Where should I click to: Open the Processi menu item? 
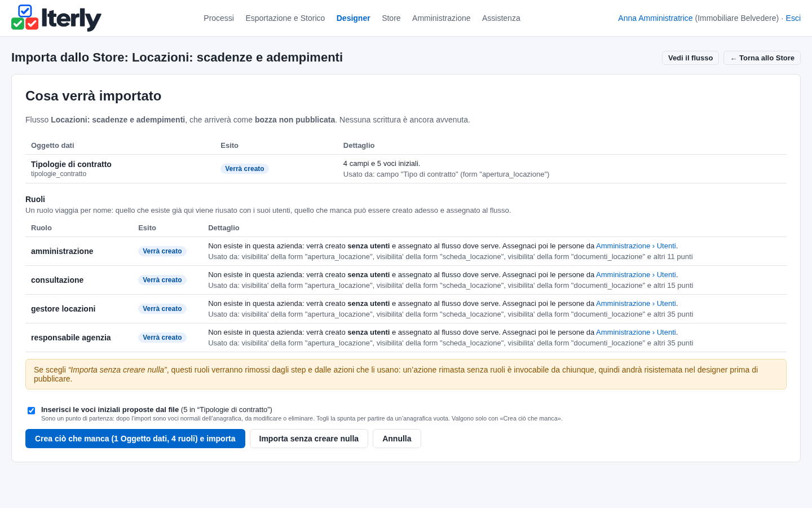point(219,18)
